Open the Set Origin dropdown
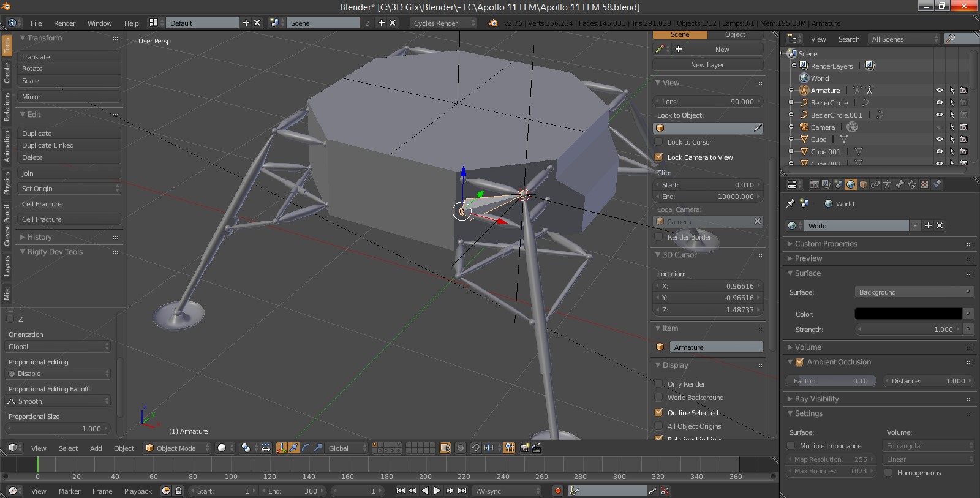The width and height of the screenshot is (980, 498). [69, 189]
